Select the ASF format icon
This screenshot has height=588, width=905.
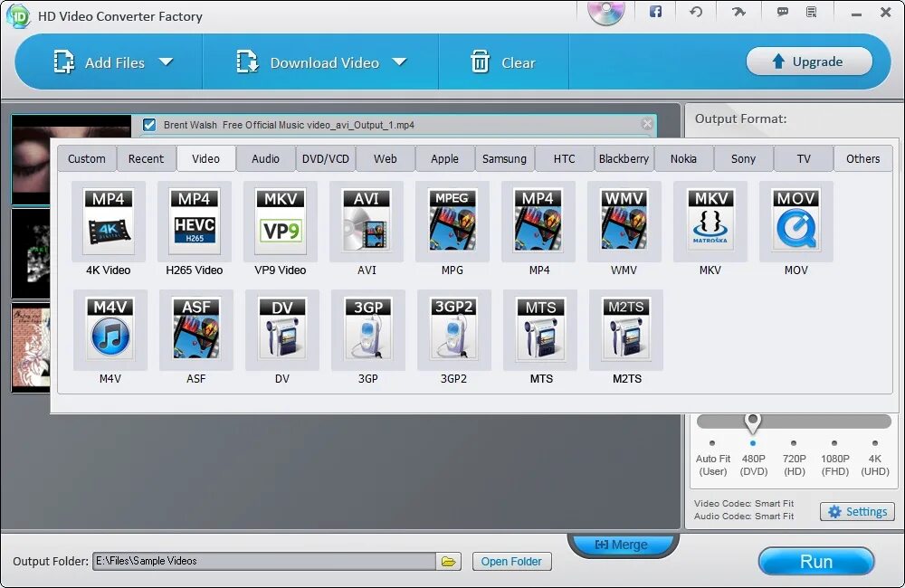point(196,330)
